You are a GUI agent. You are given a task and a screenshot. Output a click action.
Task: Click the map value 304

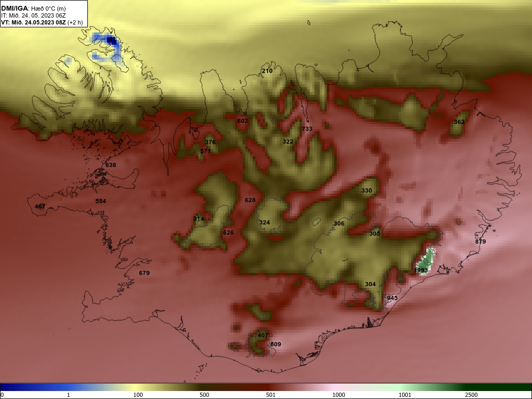[x=370, y=284]
